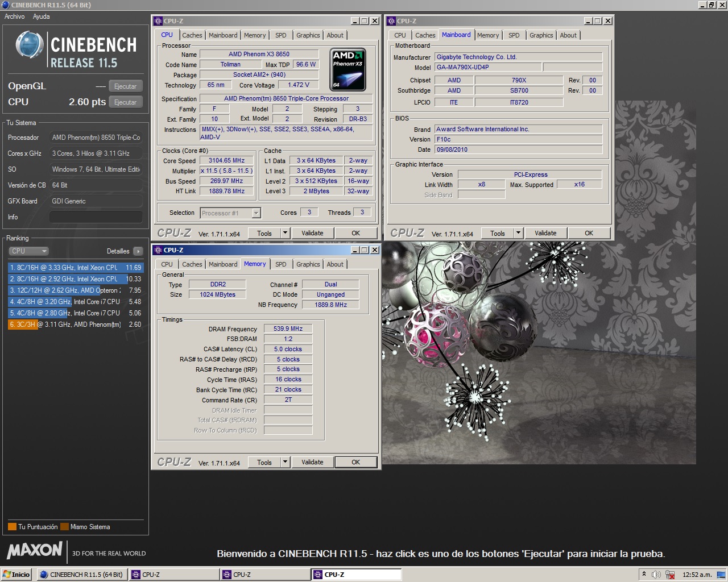The image size is (728, 582).
Task: Go to CPU tab in Memory window
Action: tap(167, 264)
